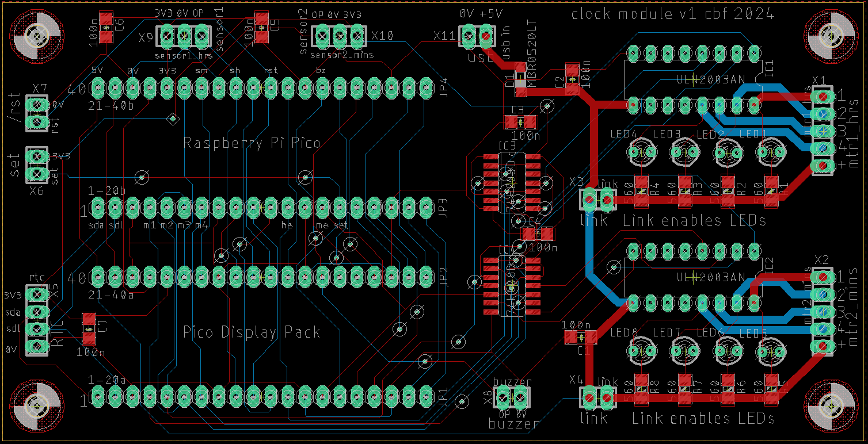
Task: Click the LED8 label
Action: [624, 332]
